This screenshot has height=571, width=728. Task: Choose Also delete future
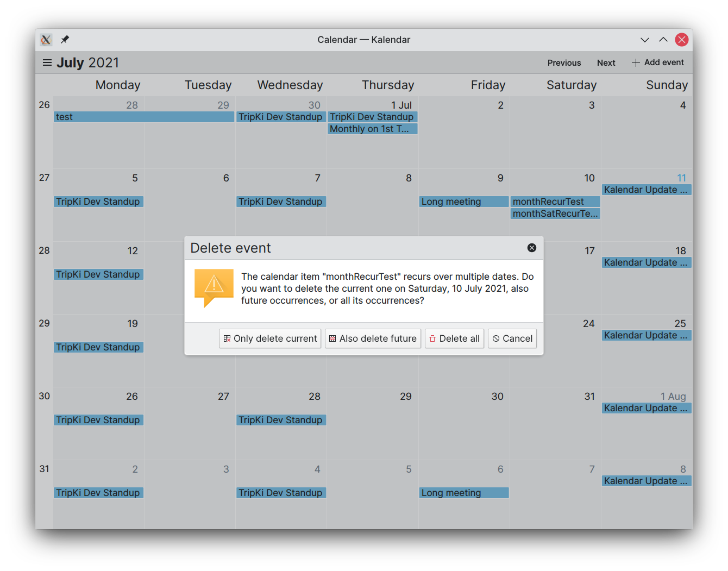point(373,338)
